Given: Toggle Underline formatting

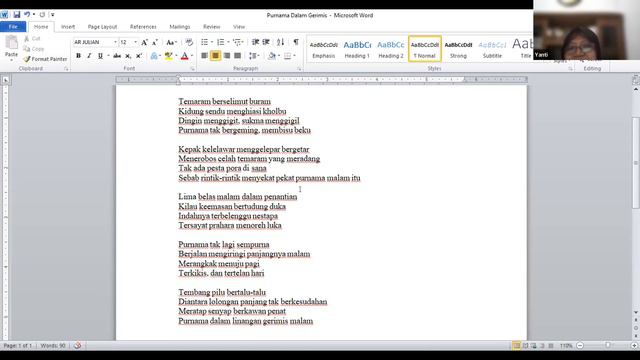Looking at the screenshot, I should coord(100,56).
